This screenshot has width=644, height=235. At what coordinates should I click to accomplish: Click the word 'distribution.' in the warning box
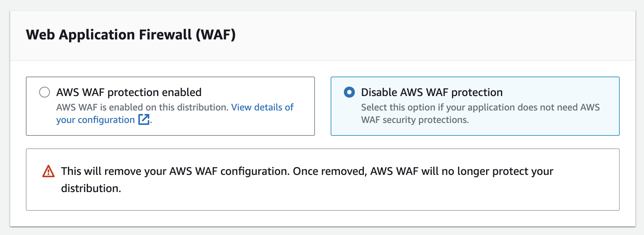click(91, 189)
